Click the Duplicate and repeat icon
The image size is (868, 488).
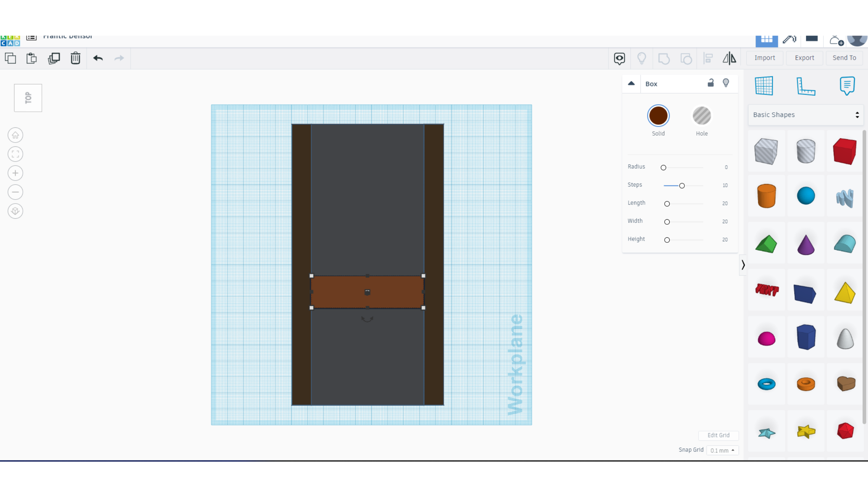pyautogui.click(x=54, y=58)
